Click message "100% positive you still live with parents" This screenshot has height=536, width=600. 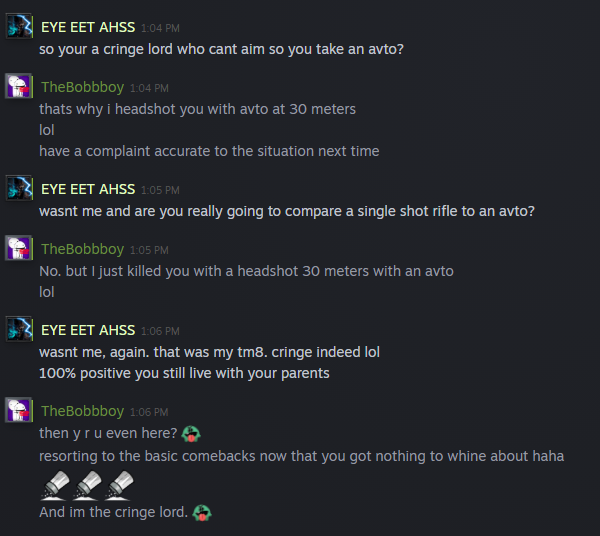click(184, 373)
